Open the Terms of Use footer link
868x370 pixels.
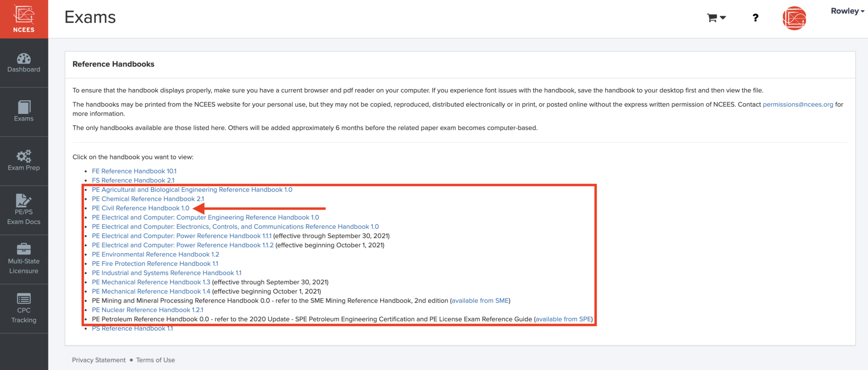pos(155,360)
